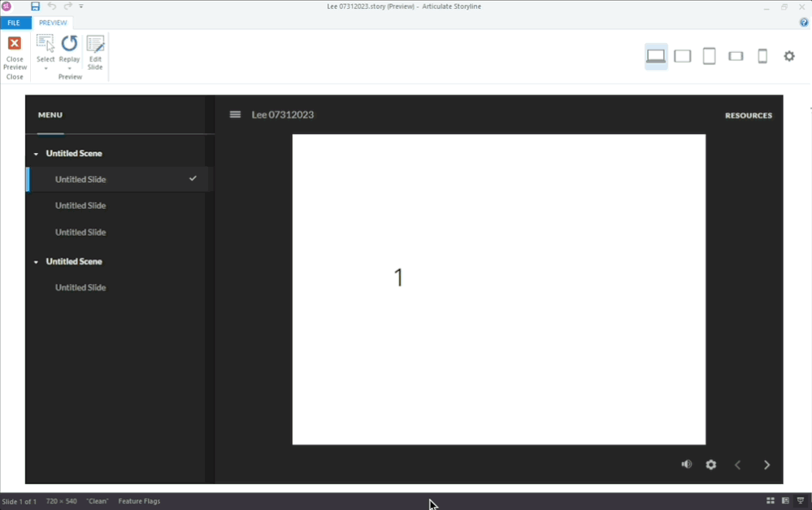This screenshot has height=510, width=812.
Task: Open the FILE tab
Action: click(14, 23)
